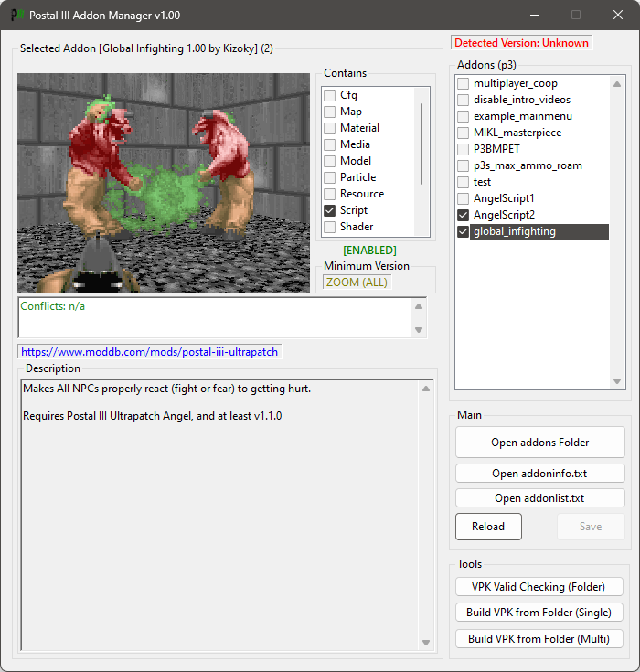
Task: Enable the disable_intro_videos addon checkbox
Action: 463,100
